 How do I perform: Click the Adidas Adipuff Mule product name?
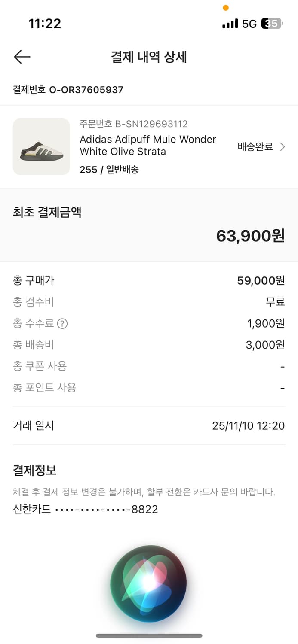tap(147, 145)
